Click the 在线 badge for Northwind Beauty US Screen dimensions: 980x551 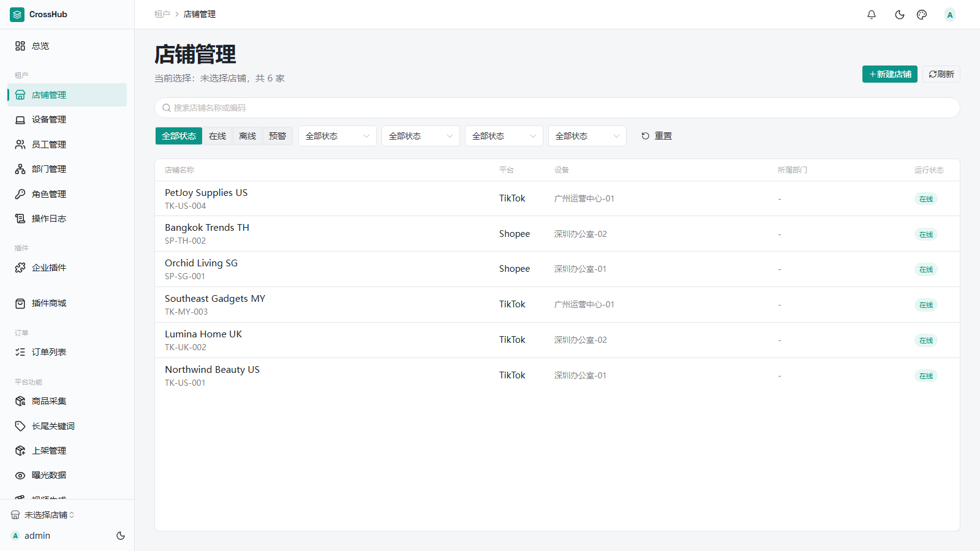(x=926, y=376)
